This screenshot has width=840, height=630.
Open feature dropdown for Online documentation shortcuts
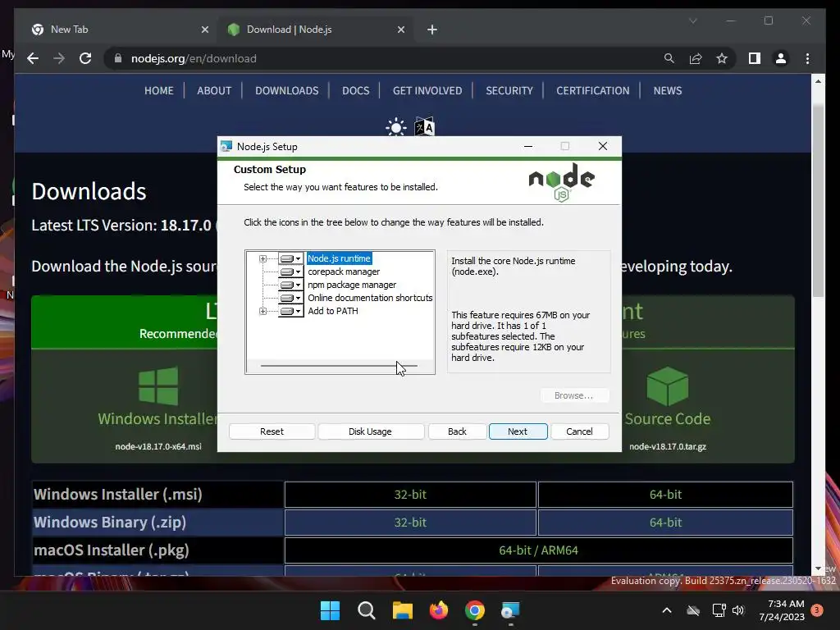coord(291,298)
